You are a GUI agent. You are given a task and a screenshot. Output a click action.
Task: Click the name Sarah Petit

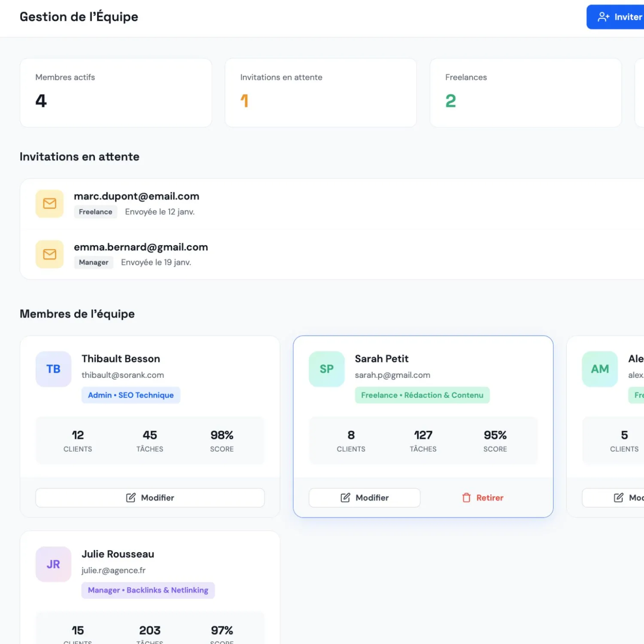(382, 358)
